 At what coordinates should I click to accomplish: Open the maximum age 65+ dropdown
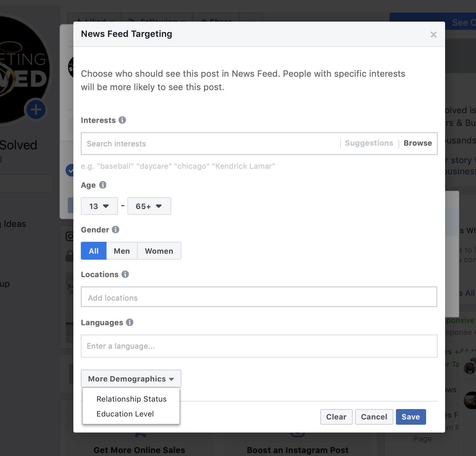coord(149,206)
